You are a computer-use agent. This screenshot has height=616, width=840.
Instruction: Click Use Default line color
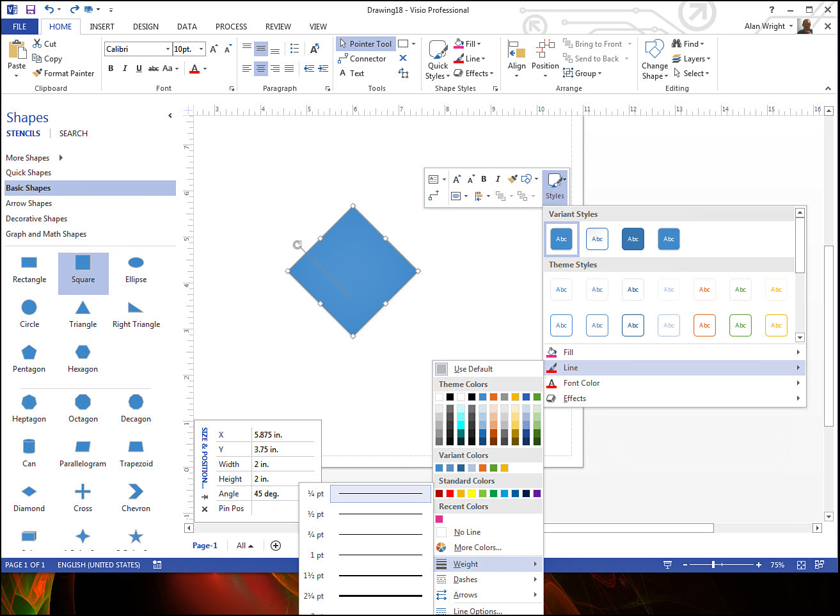pos(488,369)
